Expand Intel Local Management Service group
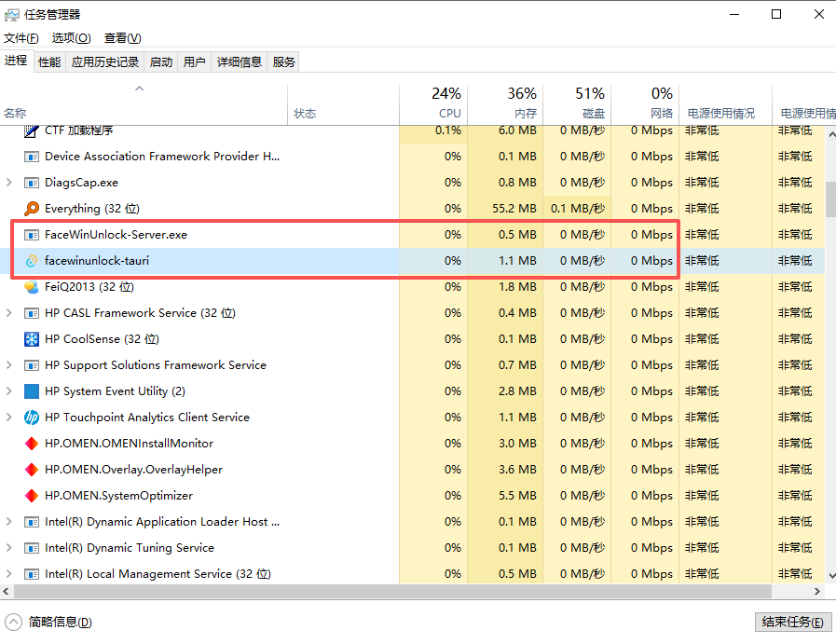This screenshot has width=836, height=644. point(8,574)
